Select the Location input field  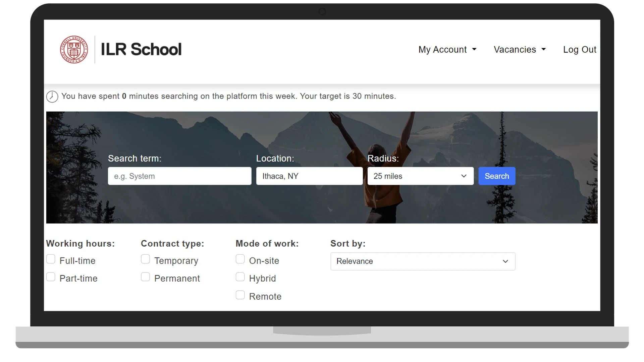coord(310,176)
